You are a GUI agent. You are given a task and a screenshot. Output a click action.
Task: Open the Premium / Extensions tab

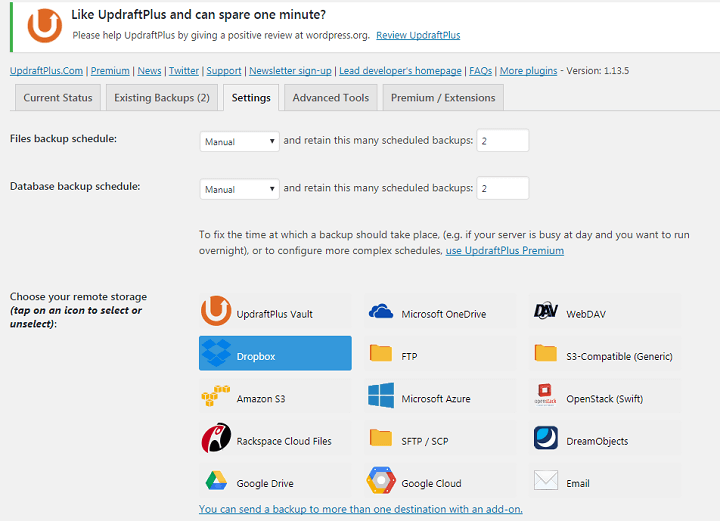(443, 98)
